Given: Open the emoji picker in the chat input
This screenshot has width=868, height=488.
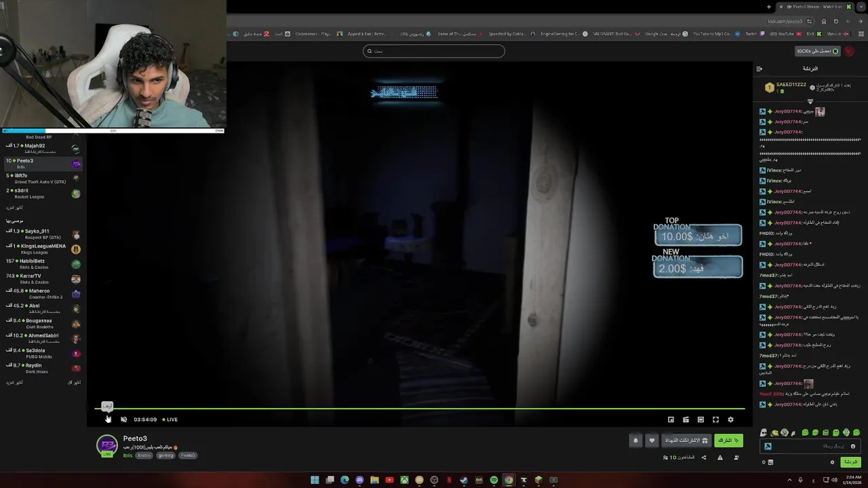Looking at the screenshot, I should (x=853, y=446).
